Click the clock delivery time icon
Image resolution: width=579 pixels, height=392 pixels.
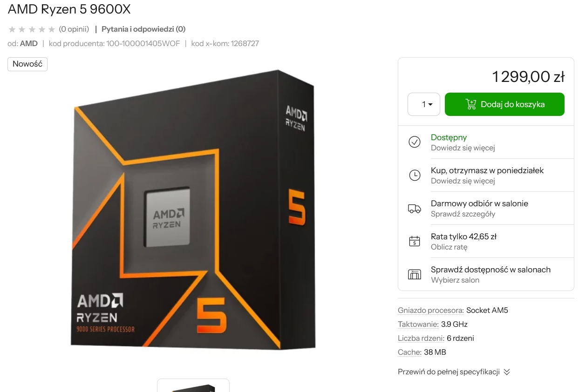coord(415,175)
